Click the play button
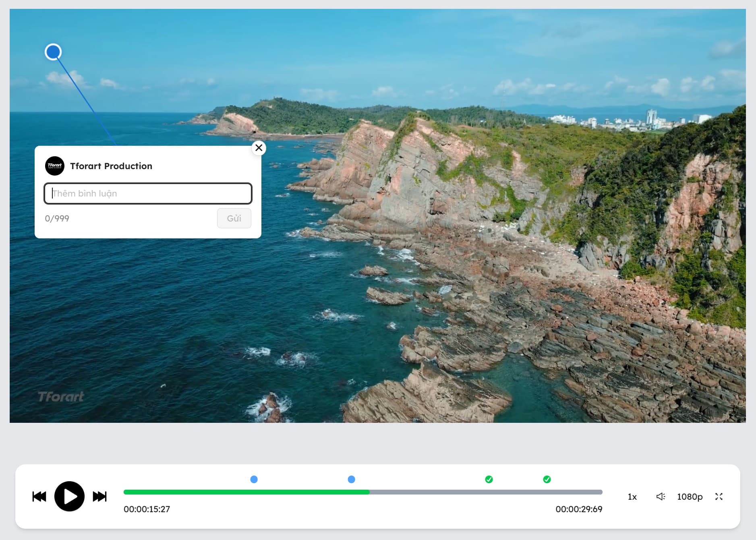Viewport: 756px width, 540px height. [x=69, y=496]
